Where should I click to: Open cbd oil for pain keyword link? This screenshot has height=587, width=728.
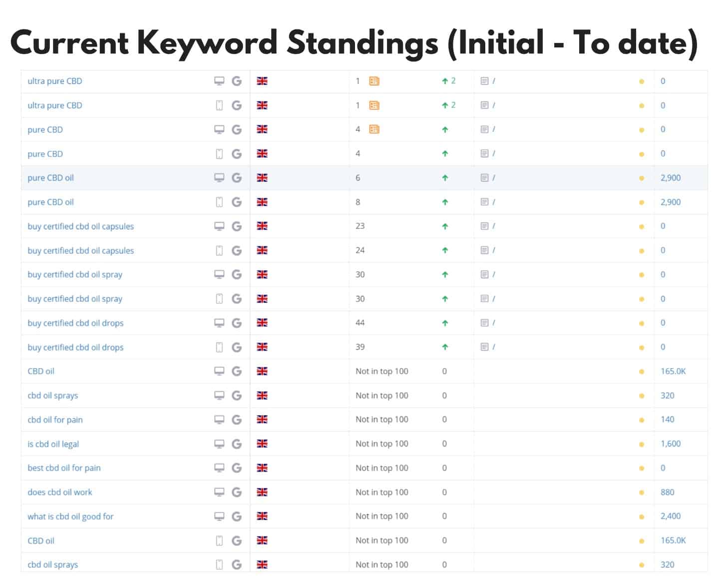pos(55,420)
